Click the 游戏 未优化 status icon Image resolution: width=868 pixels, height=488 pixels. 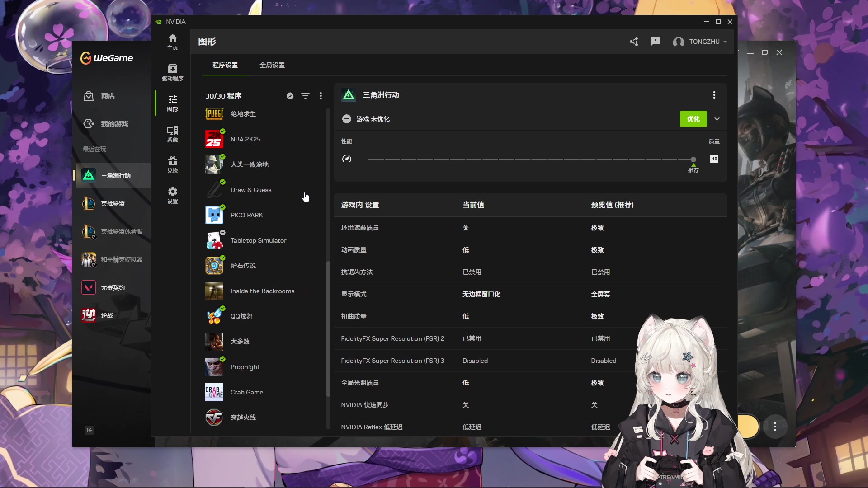click(347, 119)
